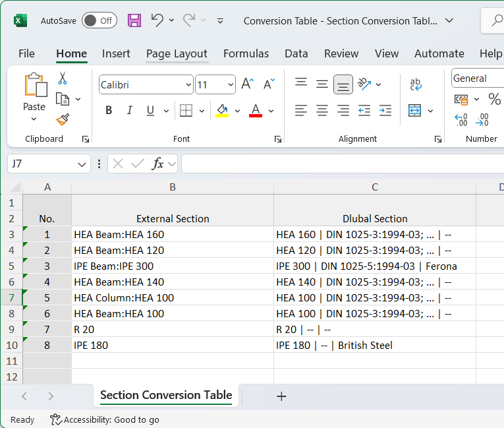Select the Section Conversion Table sheet tab
This screenshot has height=428, width=504.
tap(166, 395)
